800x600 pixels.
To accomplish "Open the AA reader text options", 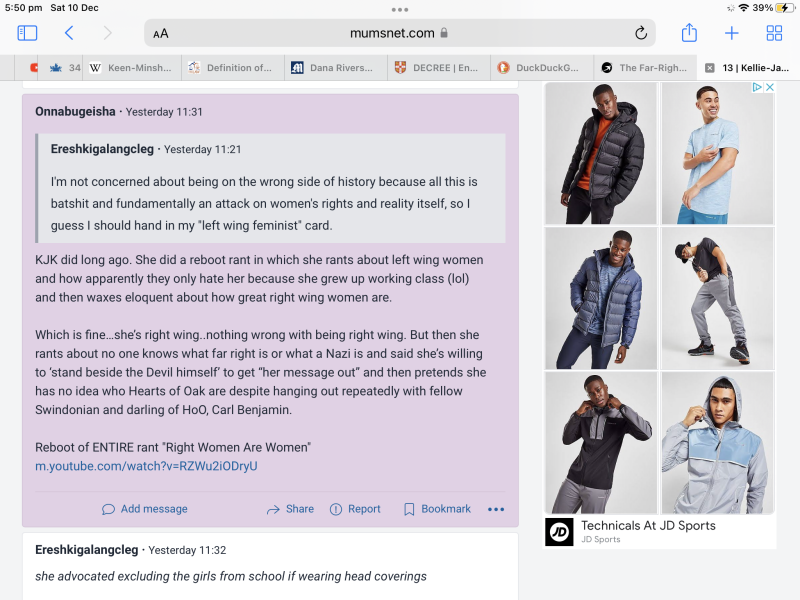I will pyautogui.click(x=161, y=33).
